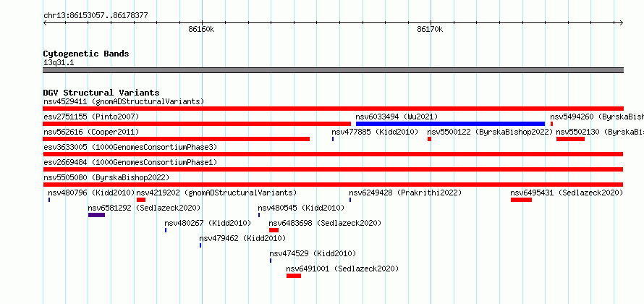Select nsv6495431 (Sedlazeck2020) label

[x=567, y=193]
